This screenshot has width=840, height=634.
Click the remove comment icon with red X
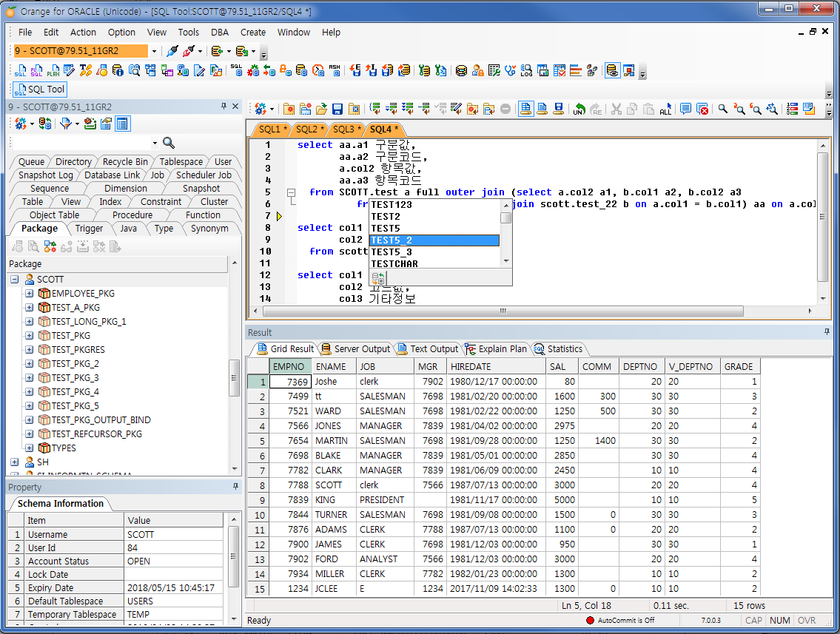tap(702, 109)
